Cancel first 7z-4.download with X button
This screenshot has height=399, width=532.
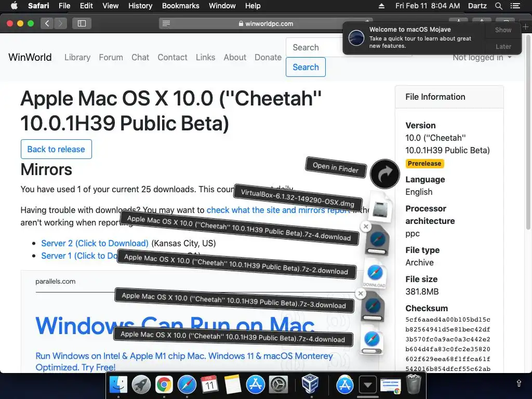(x=366, y=227)
